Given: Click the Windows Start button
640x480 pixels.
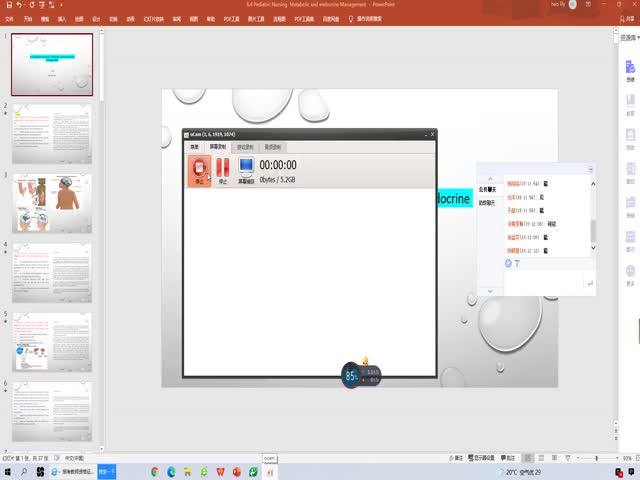Looking at the screenshot, I should pyautogui.click(x=8, y=470).
